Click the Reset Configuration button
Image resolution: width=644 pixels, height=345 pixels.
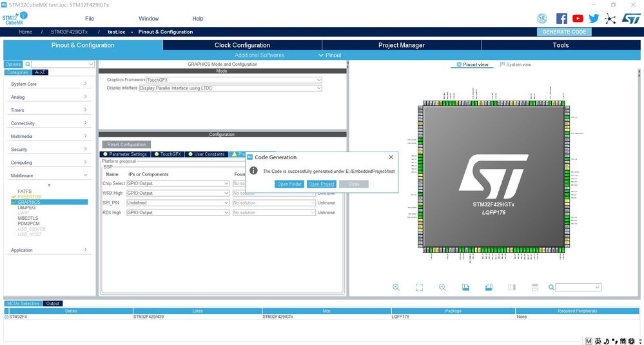(126, 144)
